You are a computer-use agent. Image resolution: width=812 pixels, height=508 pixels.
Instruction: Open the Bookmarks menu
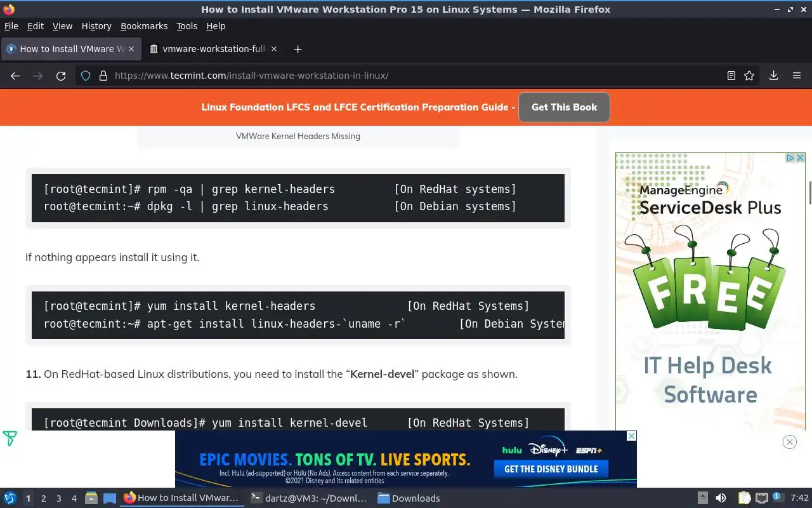[x=144, y=26]
